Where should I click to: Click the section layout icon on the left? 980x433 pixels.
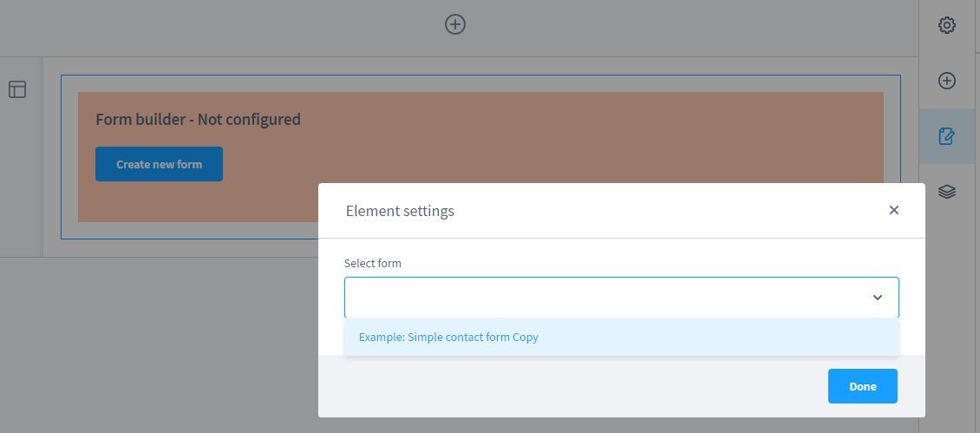[x=17, y=89]
